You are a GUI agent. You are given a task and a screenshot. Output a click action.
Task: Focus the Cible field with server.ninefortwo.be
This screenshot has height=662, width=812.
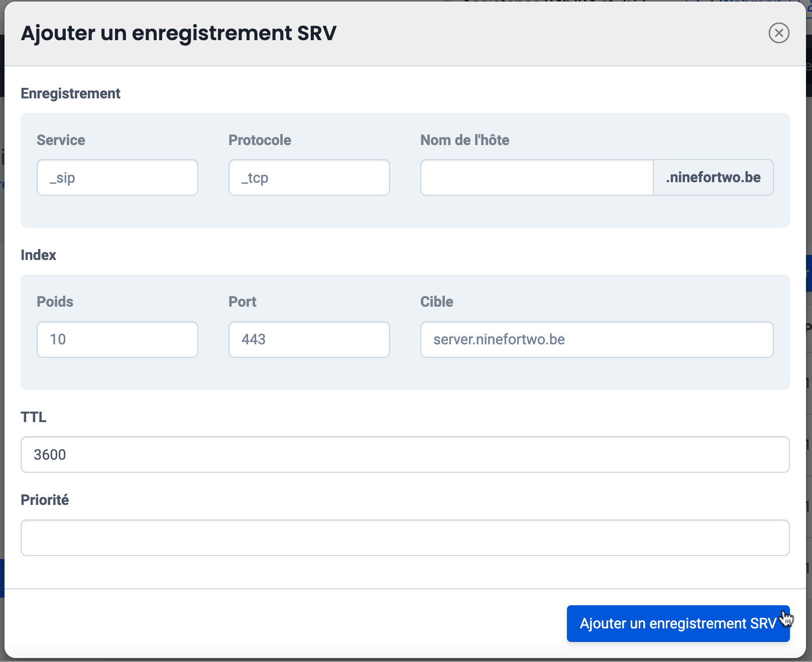596,340
